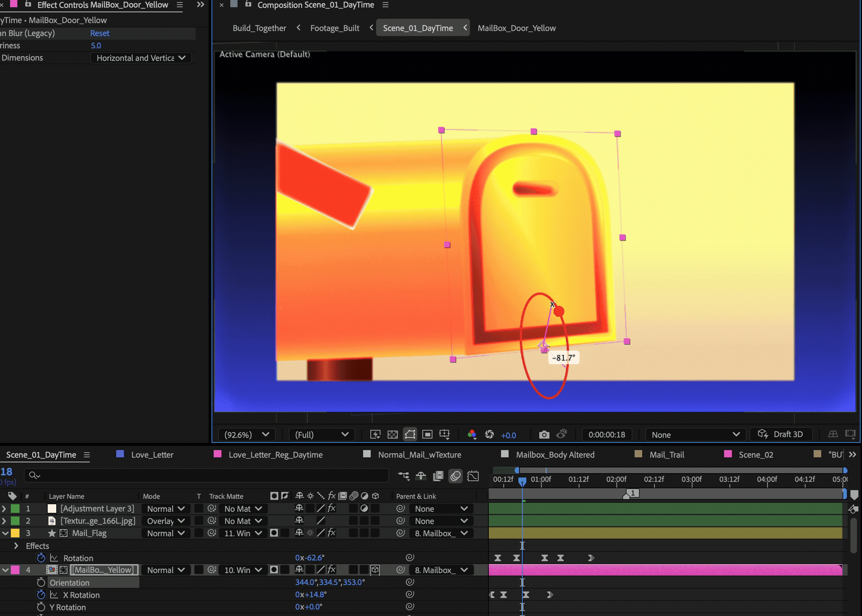Image resolution: width=862 pixels, height=616 pixels.
Task: Enable motion blur for the composition
Action: point(456,476)
